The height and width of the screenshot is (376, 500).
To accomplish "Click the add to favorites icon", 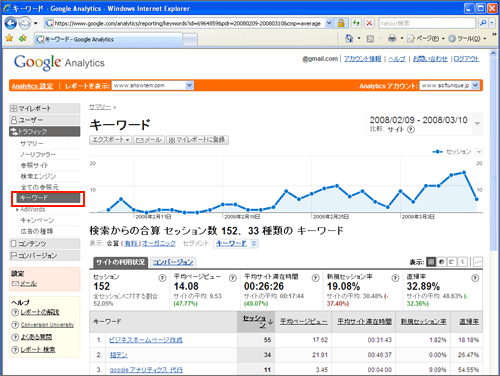I will click(23, 38).
